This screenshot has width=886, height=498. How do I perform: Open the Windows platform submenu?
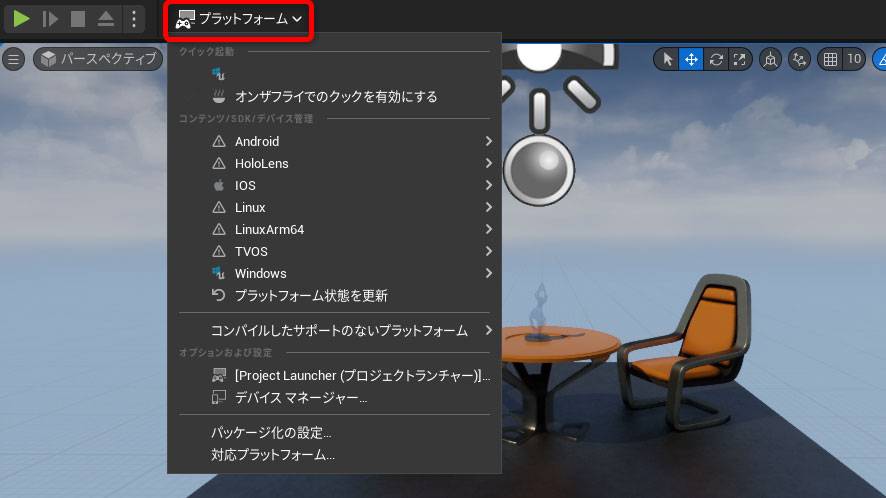point(335,274)
